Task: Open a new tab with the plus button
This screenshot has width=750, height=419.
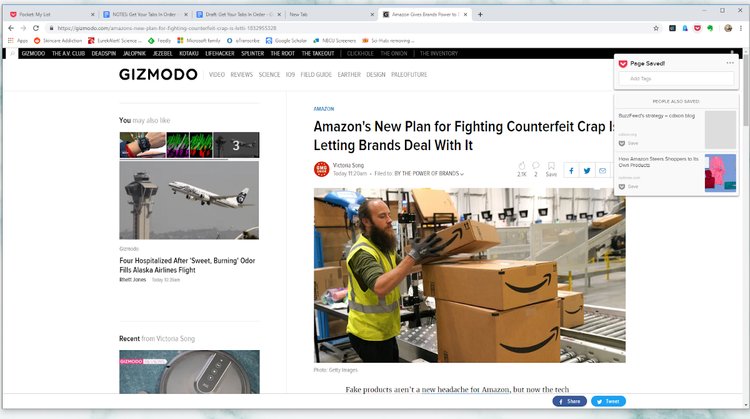Action: pyautogui.click(x=480, y=14)
